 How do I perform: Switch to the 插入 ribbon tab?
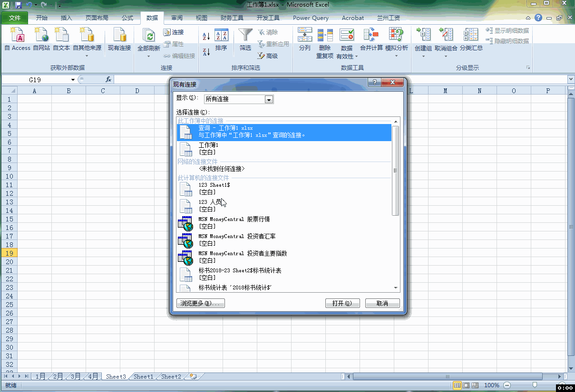point(67,18)
